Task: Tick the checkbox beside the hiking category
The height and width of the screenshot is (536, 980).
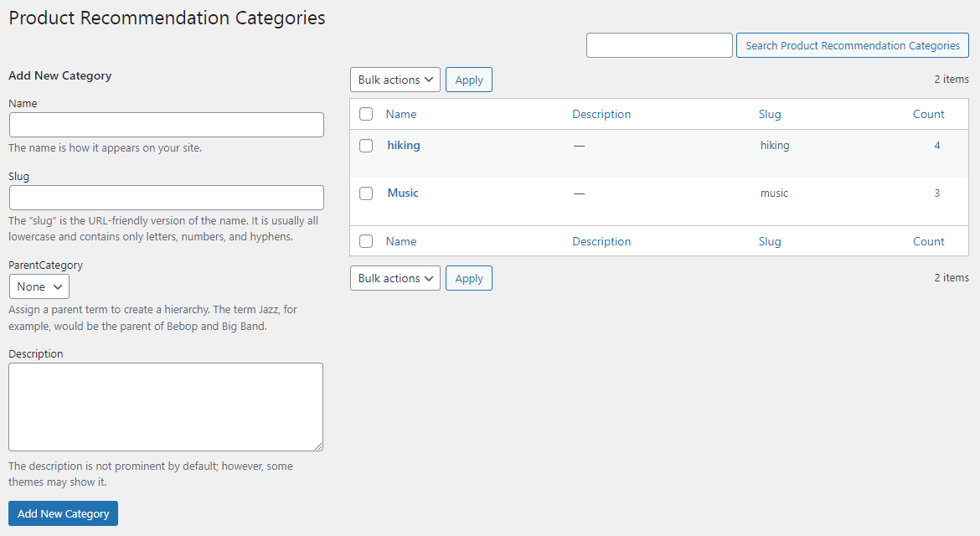Action: [366, 146]
